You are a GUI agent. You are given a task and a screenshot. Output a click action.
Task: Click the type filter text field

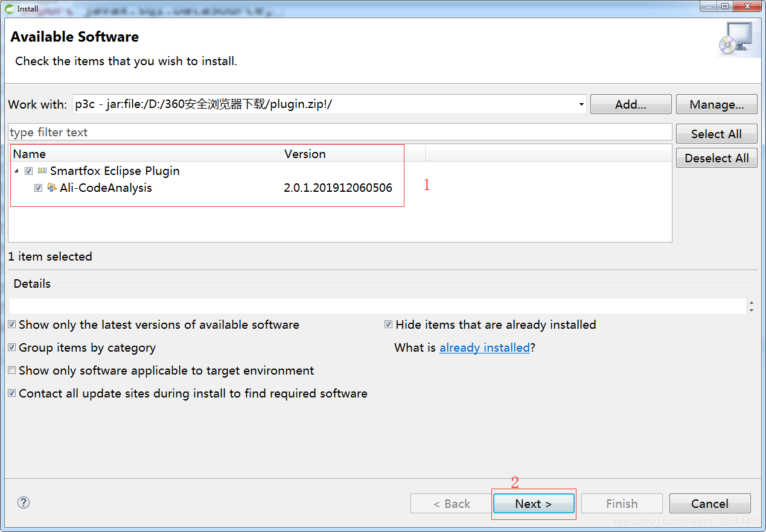[340, 132]
